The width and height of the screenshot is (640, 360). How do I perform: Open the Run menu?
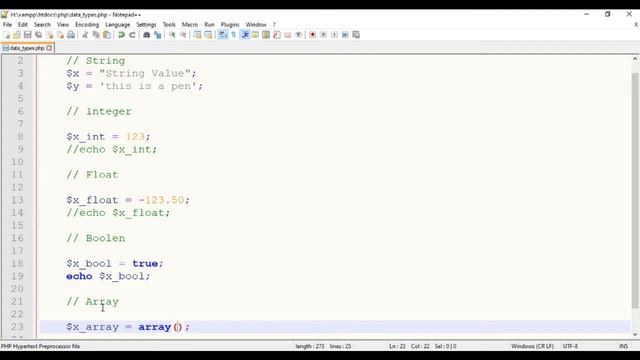[209, 24]
